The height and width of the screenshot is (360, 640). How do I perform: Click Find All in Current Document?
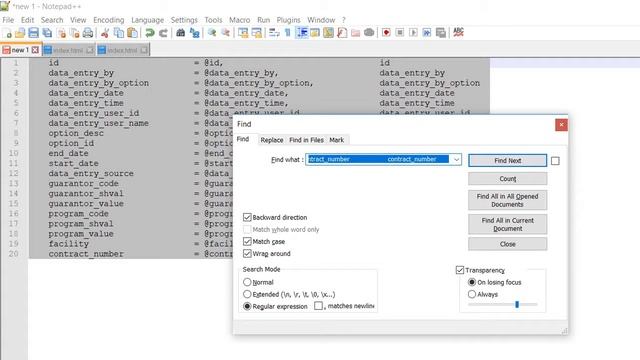(507, 224)
